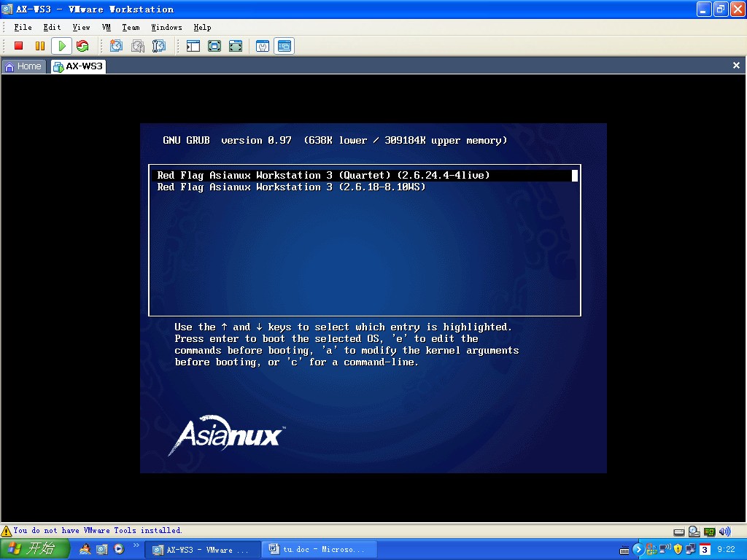This screenshot has width=747, height=560.
Task: Open the summary view wrench window icon
Action: [x=263, y=46]
